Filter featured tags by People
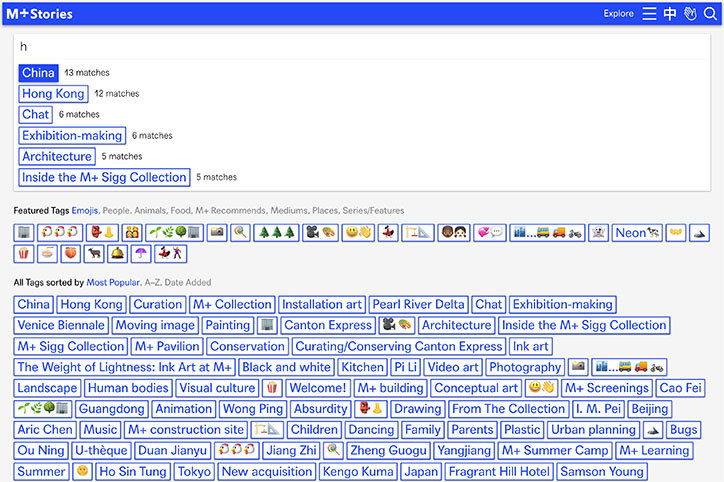Image resolution: width=724 pixels, height=482 pixels. coord(117,211)
